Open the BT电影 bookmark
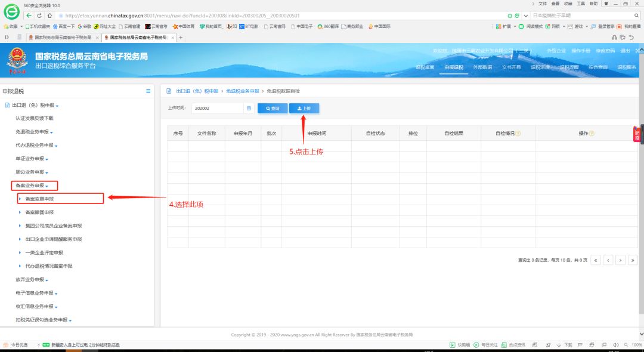644x352 pixels. pyautogui.click(x=249, y=26)
